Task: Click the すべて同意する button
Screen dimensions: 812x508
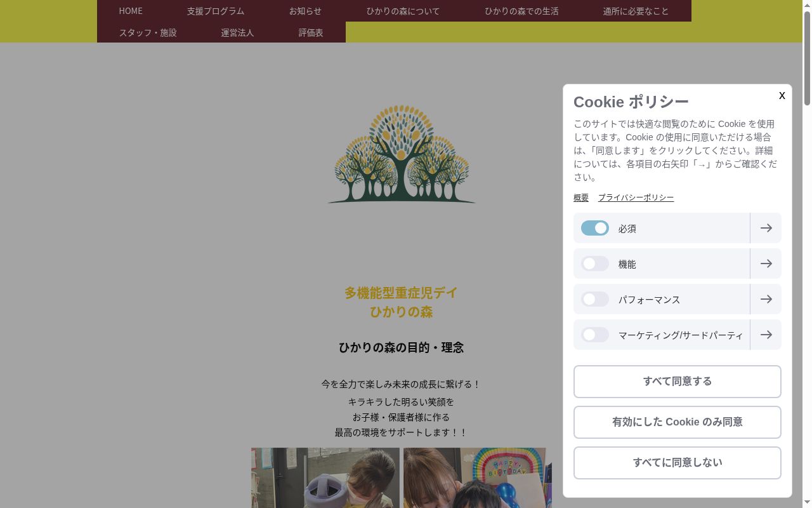Action: pos(678,382)
